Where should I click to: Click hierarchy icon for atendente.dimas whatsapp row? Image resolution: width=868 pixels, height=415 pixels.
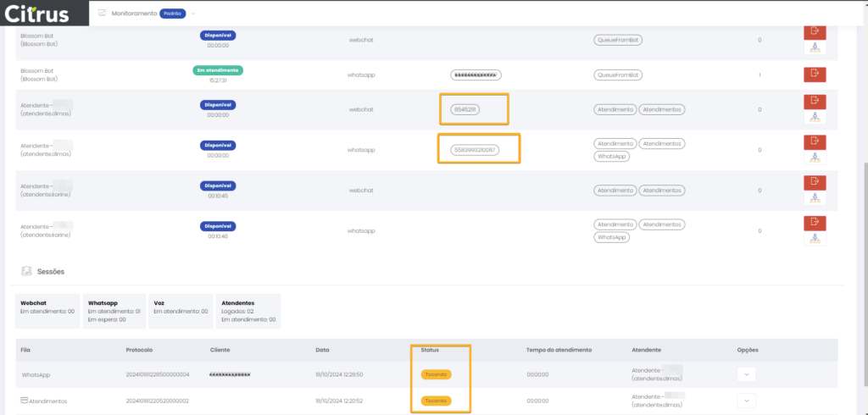pos(814,158)
